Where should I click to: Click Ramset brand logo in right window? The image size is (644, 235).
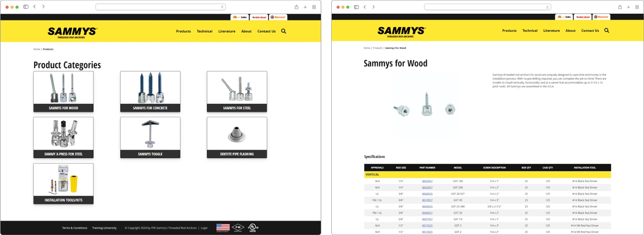(602, 17)
